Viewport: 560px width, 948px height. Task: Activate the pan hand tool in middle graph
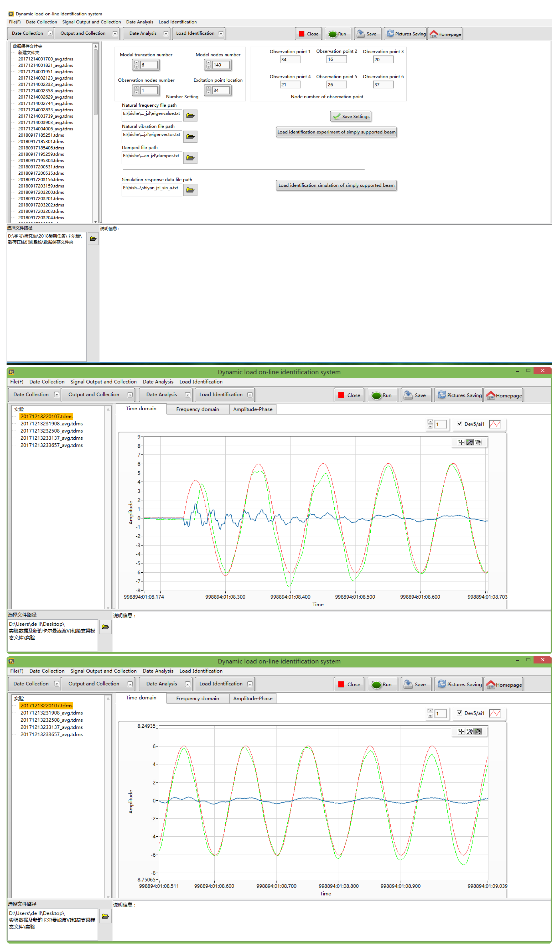coord(478,442)
